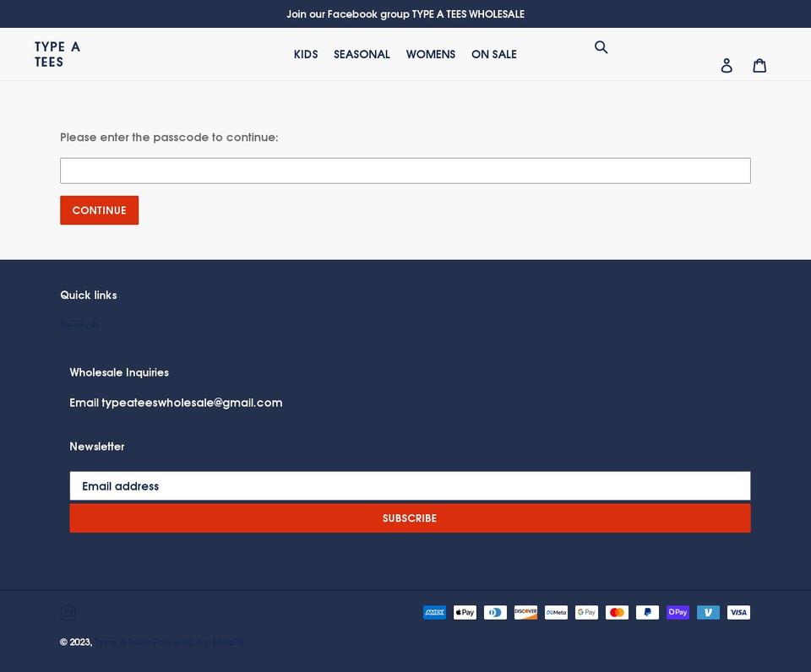The width and height of the screenshot is (811, 672).
Task: Select the Shop Pay payment icon
Action: [678, 613]
